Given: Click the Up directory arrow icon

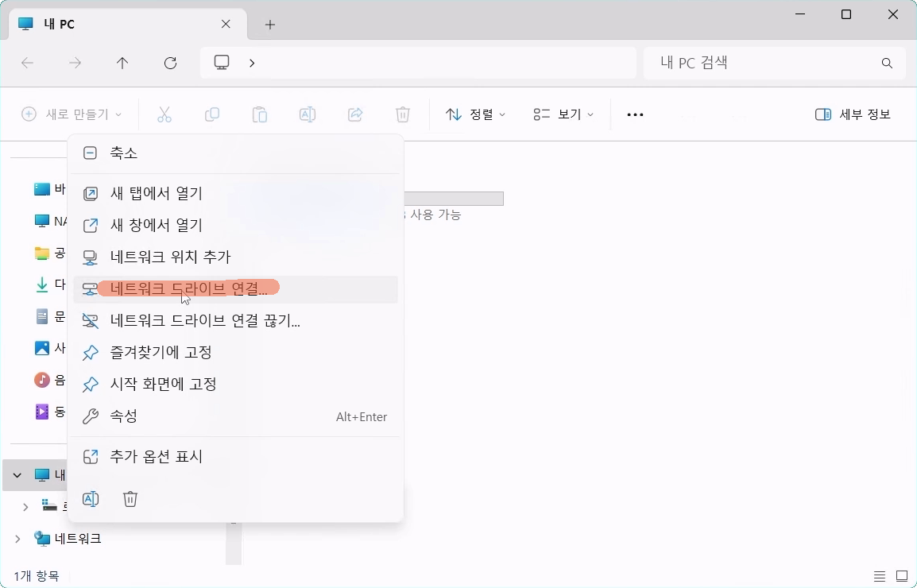Looking at the screenshot, I should click(122, 63).
